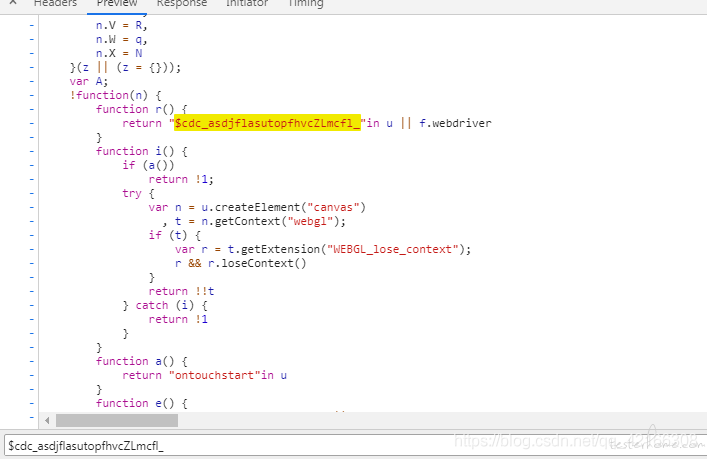The height and width of the screenshot is (459, 707).
Task: Click gutter marker beside 'try {' line
Action: click(32, 193)
